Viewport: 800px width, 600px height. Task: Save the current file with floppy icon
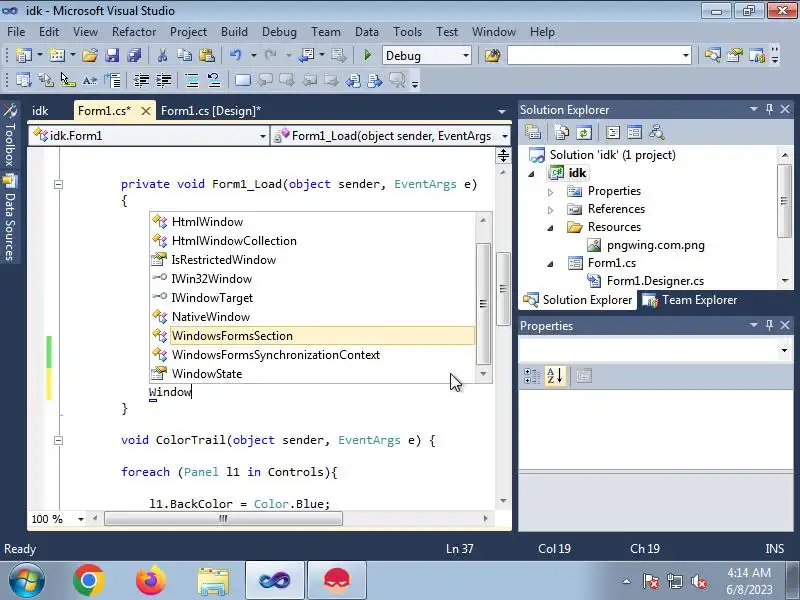point(112,55)
